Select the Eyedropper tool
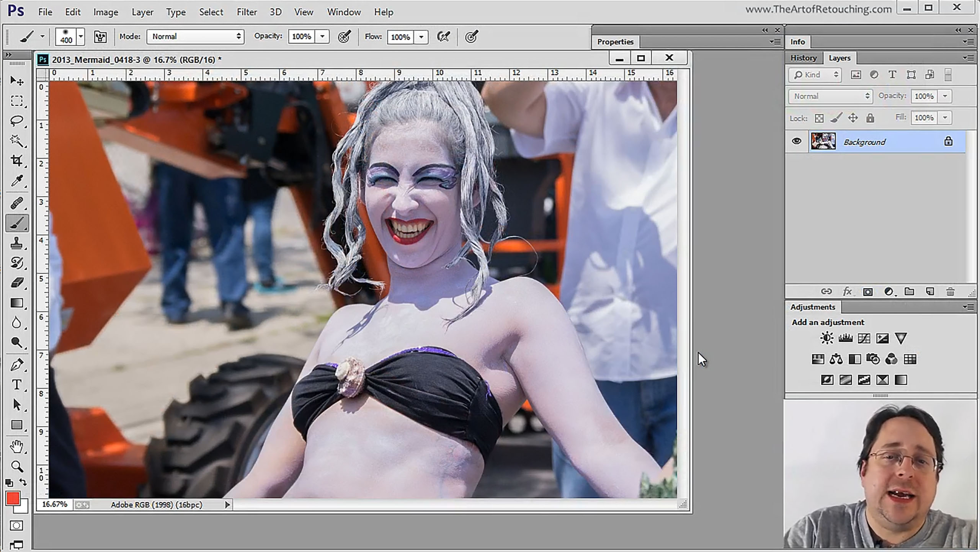Image resolution: width=980 pixels, height=552 pixels. (x=16, y=180)
